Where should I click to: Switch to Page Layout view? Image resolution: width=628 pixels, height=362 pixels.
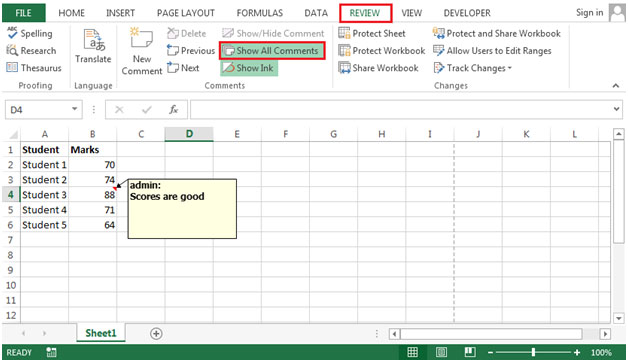point(441,352)
